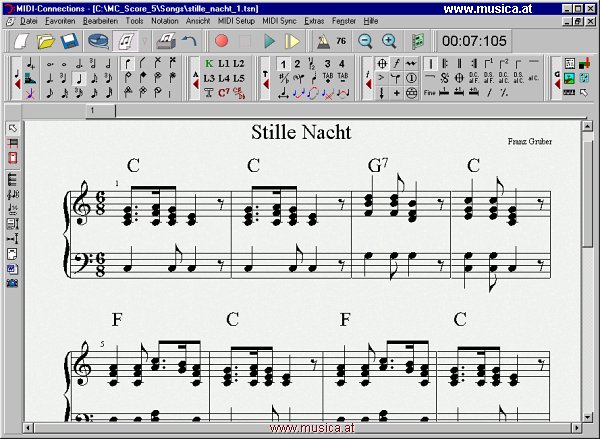Open the blue W document icon in sidebar
The height and width of the screenshot is (439, 600).
click(x=12, y=269)
